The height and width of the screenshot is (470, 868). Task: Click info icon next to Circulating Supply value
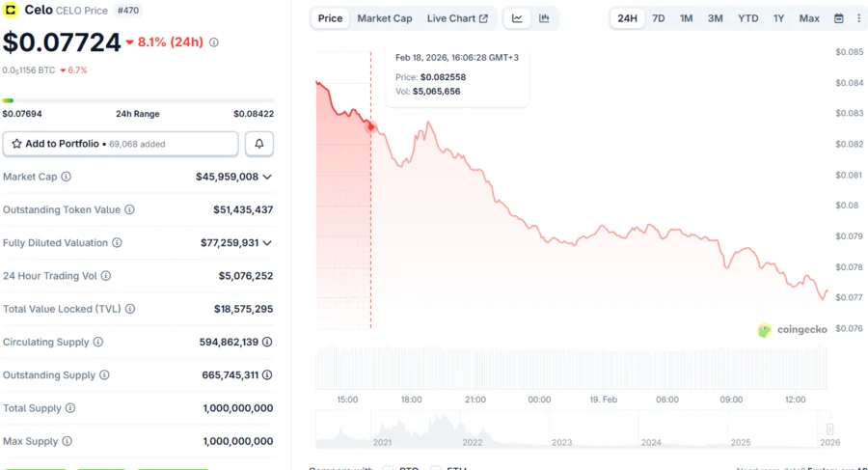click(x=267, y=342)
